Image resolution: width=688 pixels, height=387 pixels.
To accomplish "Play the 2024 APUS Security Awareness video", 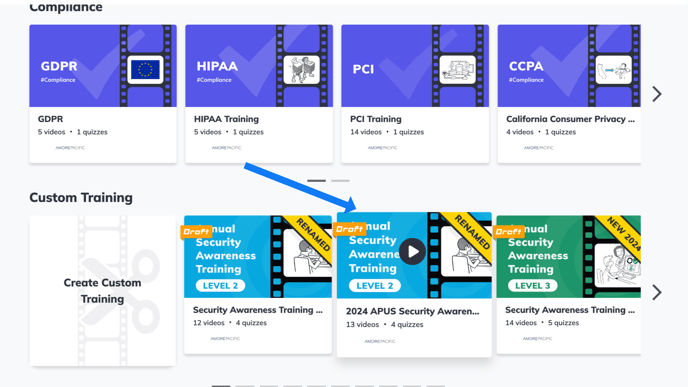I will 412,252.
